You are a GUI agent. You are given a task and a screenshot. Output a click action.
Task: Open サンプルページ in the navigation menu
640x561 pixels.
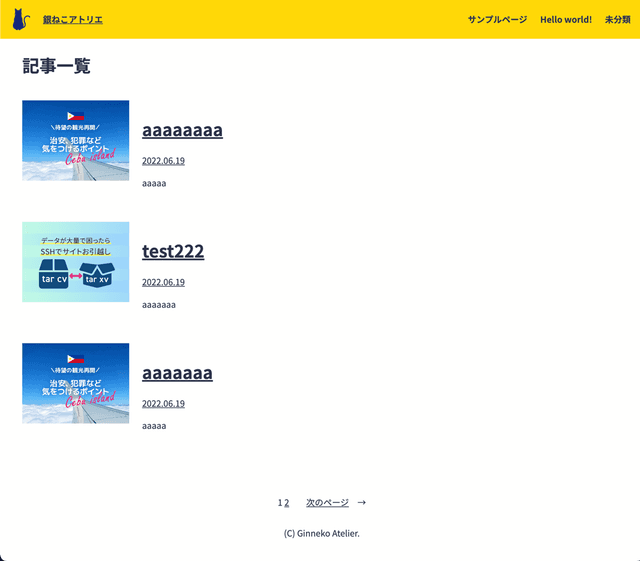(x=497, y=20)
